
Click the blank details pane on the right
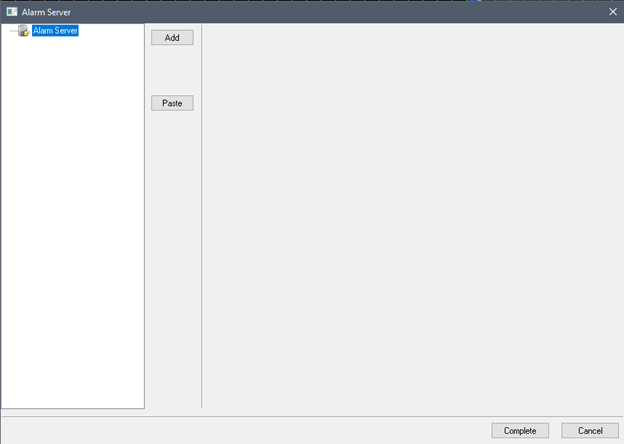pyautogui.click(x=412, y=215)
